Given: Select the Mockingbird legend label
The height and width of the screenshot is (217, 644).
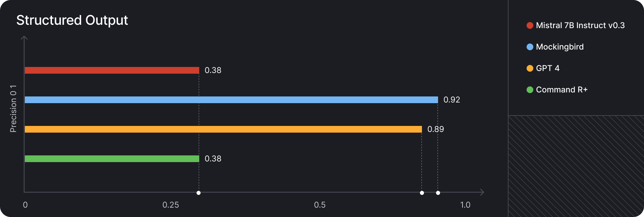Looking at the screenshot, I should pos(559,47).
